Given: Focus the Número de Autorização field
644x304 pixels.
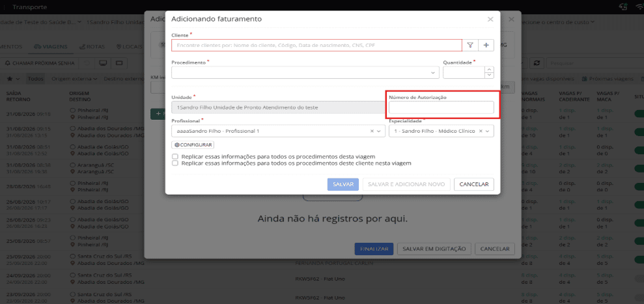Looking at the screenshot, I should coord(441,107).
